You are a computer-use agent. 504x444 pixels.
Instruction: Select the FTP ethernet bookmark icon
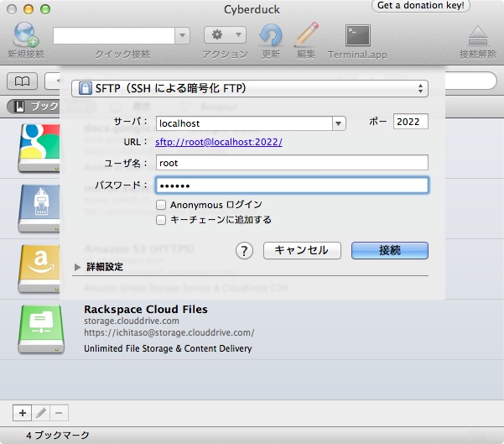(39, 208)
